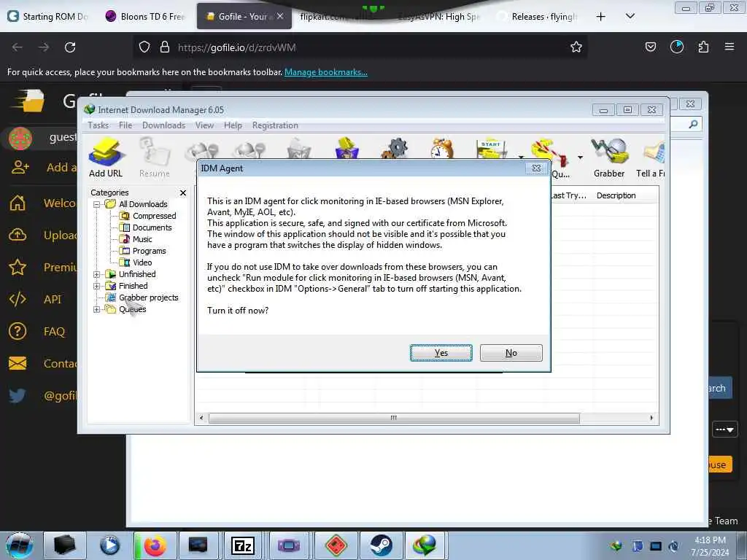Click the Firefox address bar URL

pos(237,47)
